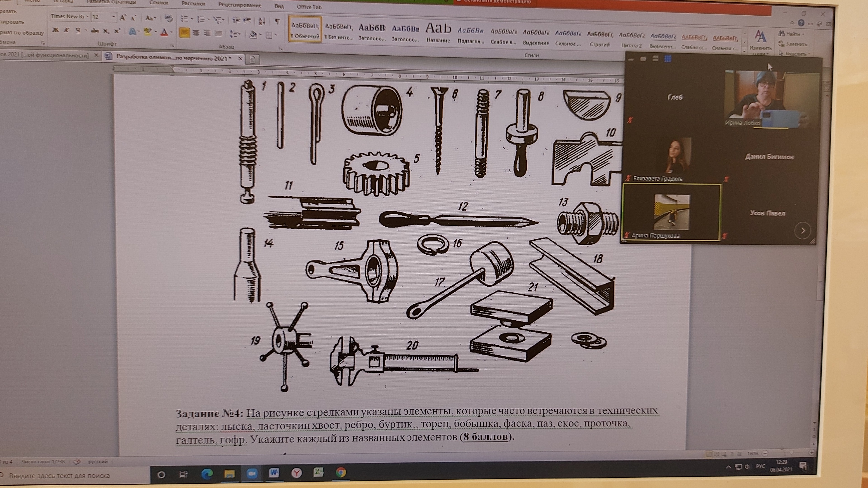The width and height of the screenshot is (868, 488).
Task: Toggle bold formatting (Ж)
Action: click(56, 30)
